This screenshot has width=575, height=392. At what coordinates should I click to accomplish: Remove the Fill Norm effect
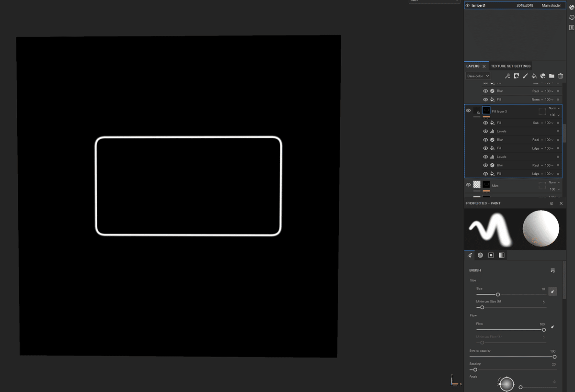click(558, 100)
